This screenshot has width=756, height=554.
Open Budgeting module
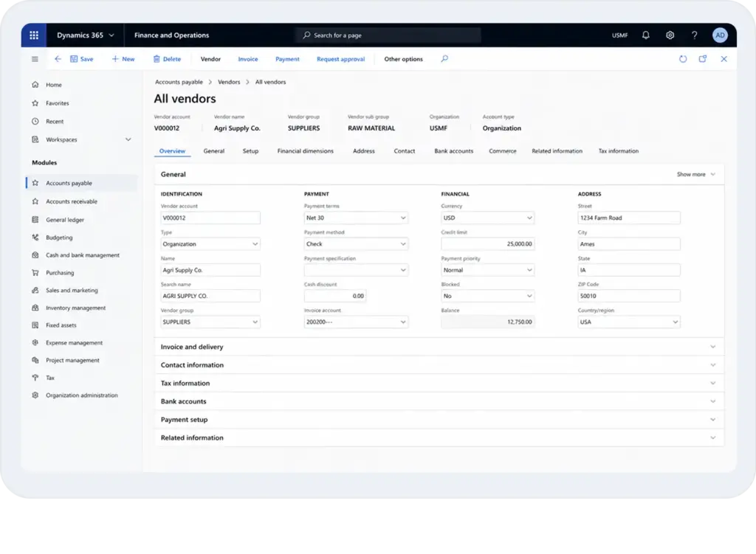pyautogui.click(x=59, y=238)
